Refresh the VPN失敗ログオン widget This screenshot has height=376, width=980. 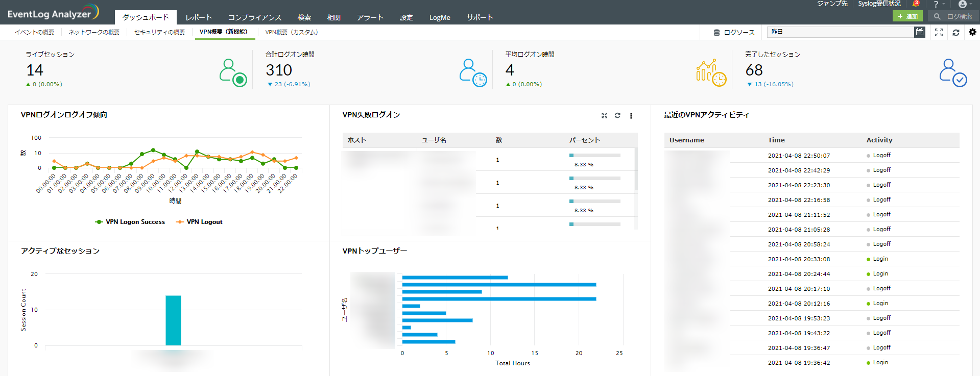click(x=617, y=115)
